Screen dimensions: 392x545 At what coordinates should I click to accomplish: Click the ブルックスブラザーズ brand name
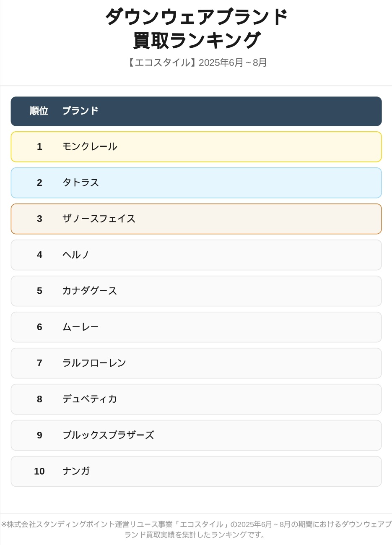(x=108, y=435)
